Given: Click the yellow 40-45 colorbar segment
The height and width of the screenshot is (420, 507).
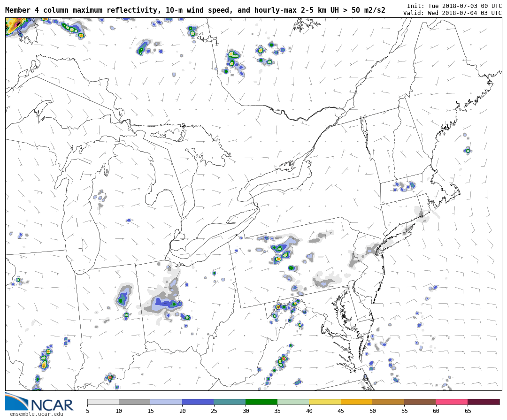Looking at the screenshot, I should pos(324,402).
